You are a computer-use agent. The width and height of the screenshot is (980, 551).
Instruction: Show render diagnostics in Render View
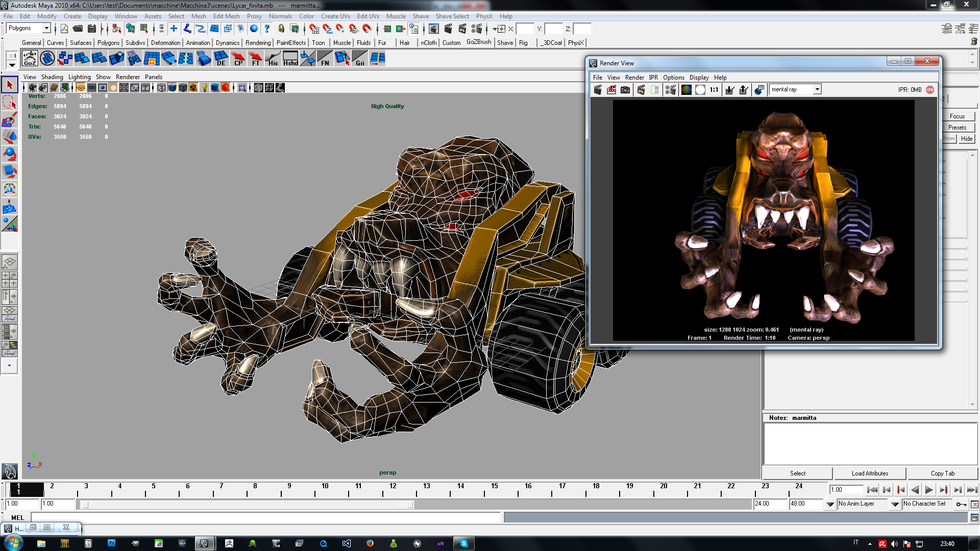(759, 90)
